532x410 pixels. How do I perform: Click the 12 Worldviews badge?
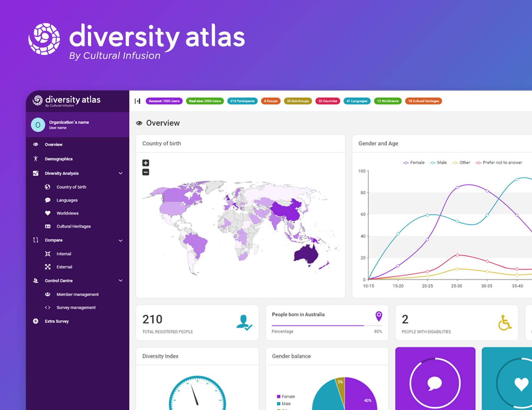pyautogui.click(x=388, y=101)
